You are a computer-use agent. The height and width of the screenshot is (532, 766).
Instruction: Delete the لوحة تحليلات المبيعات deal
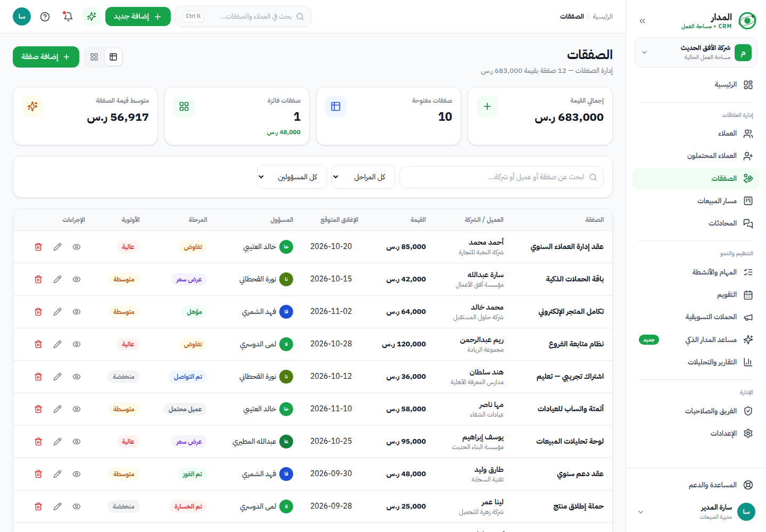pyautogui.click(x=38, y=442)
